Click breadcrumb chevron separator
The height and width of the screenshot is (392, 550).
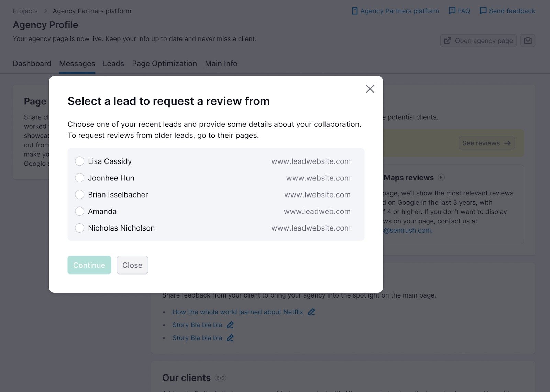tap(46, 11)
